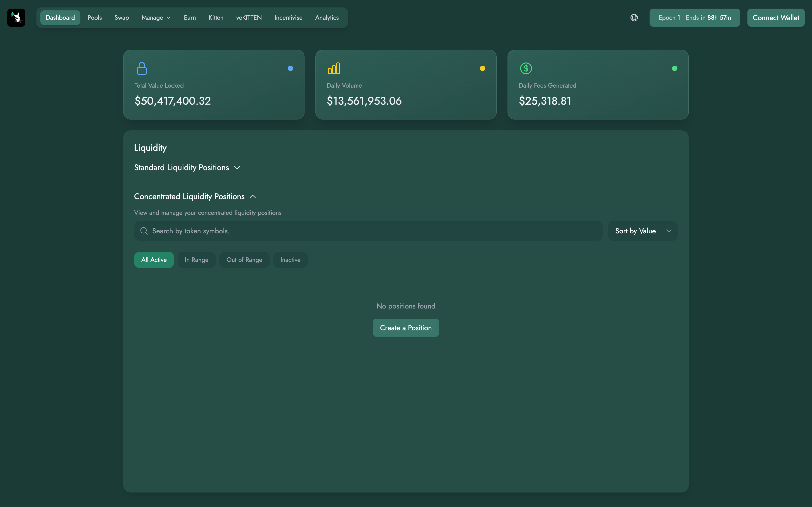Click the green dollar fees icon
This screenshot has width=812, height=507.
tap(526, 68)
